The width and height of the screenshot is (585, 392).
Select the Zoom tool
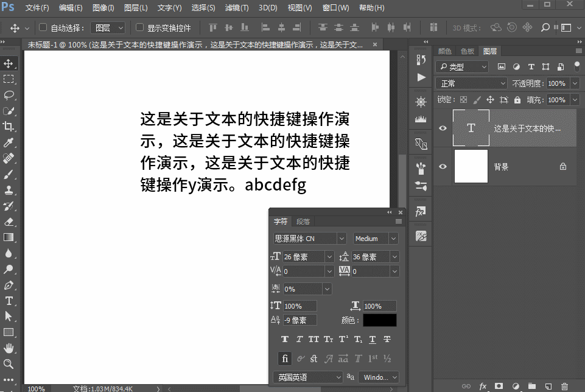pyautogui.click(x=9, y=364)
